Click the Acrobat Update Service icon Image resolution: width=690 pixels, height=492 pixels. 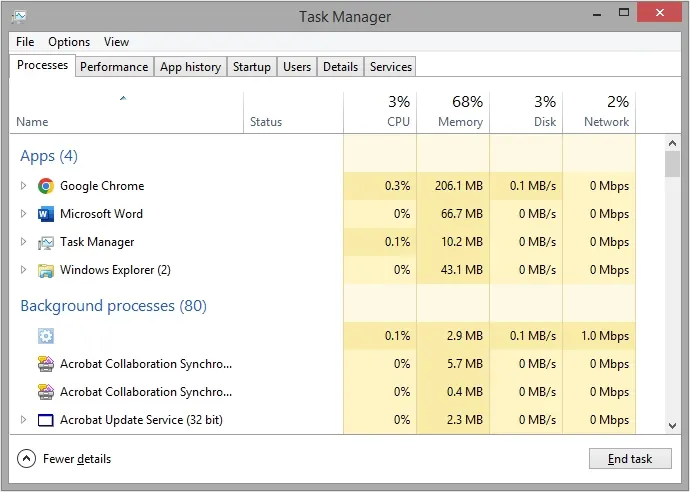[x=46, y=420]
